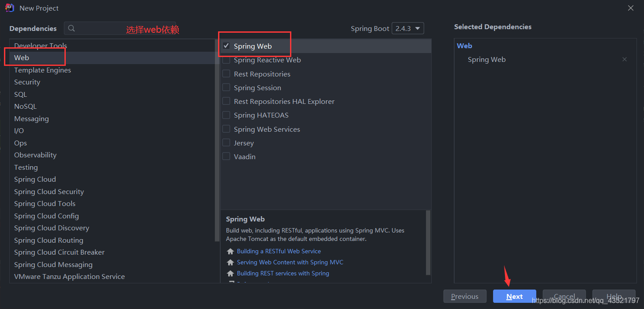Open Spring Cloud Config category
This screenshot has height=309, width=644.
pos(112,216)
